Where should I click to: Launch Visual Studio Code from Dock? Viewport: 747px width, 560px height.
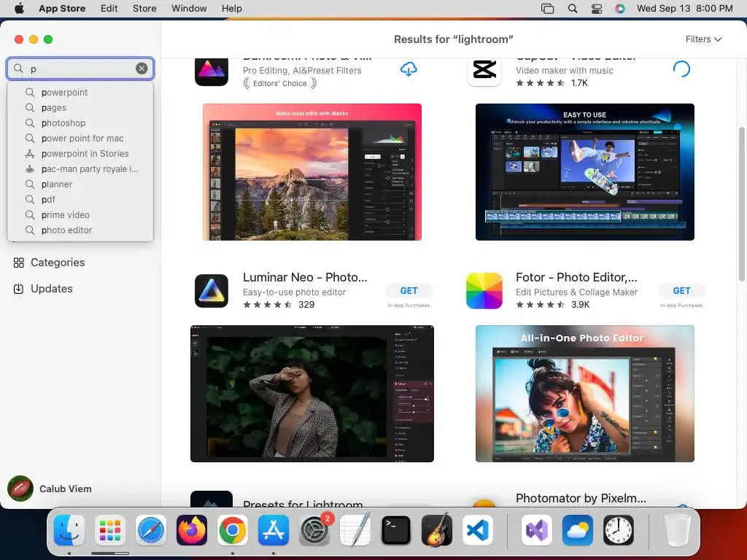(x=478, y=530)
